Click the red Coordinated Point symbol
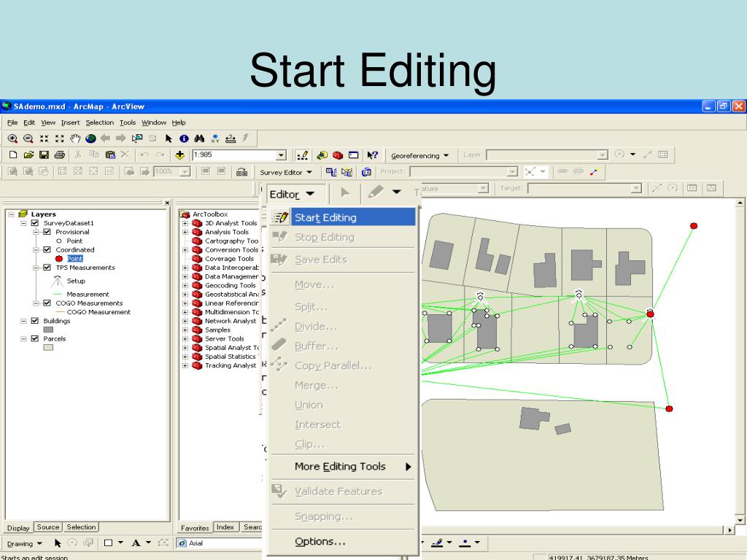 (x=59, y=259)
